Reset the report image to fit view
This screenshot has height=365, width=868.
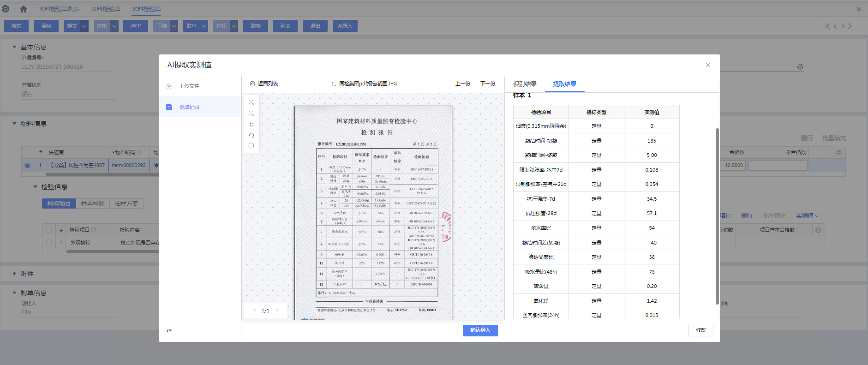[251, 124]
